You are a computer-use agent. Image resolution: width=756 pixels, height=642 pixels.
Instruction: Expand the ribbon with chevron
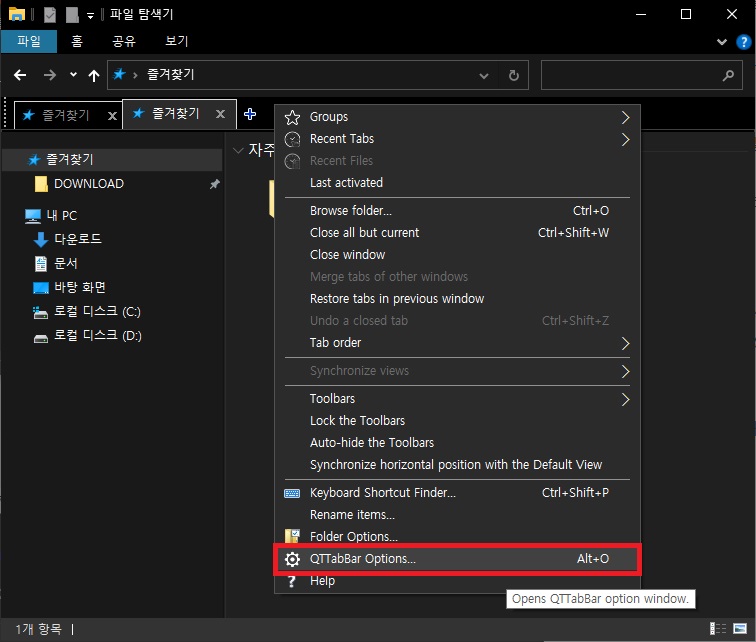pos(722,42)
